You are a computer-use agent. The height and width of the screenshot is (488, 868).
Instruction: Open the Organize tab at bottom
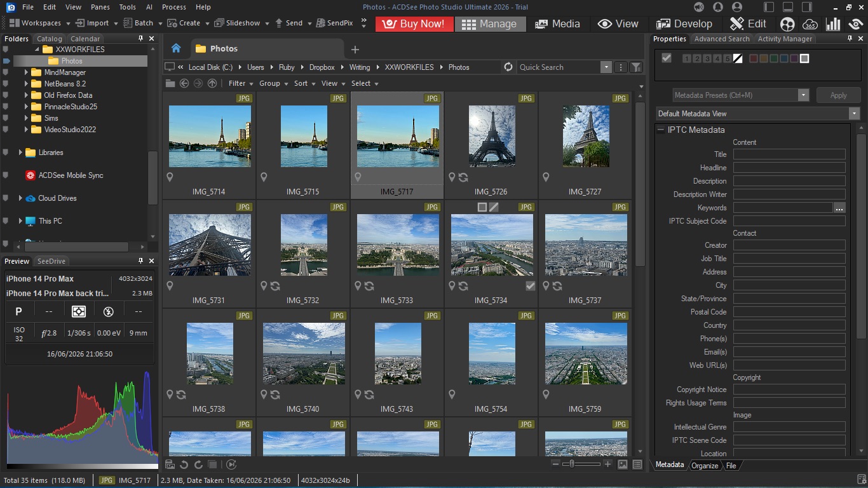click(705, 466)
